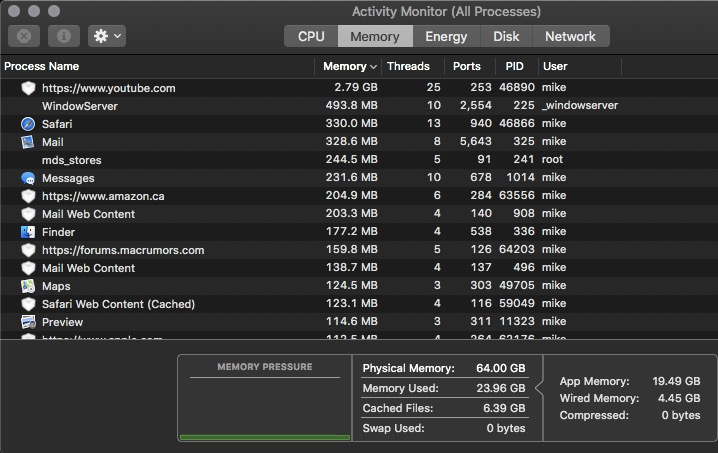The height and width of the screenshot is (453, 718).
Task: Select the Finder process name
Action: 58,232
